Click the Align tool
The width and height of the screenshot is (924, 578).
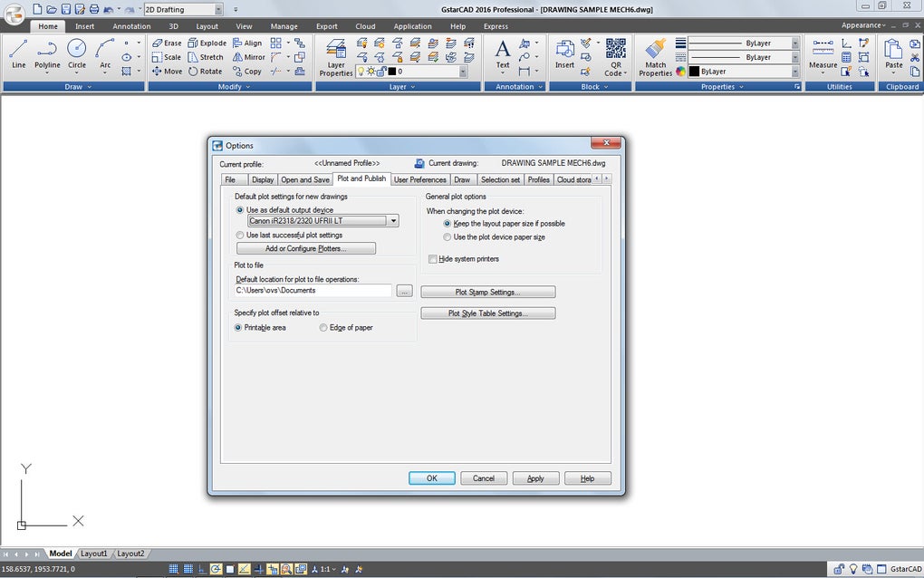tap(247, 43)
